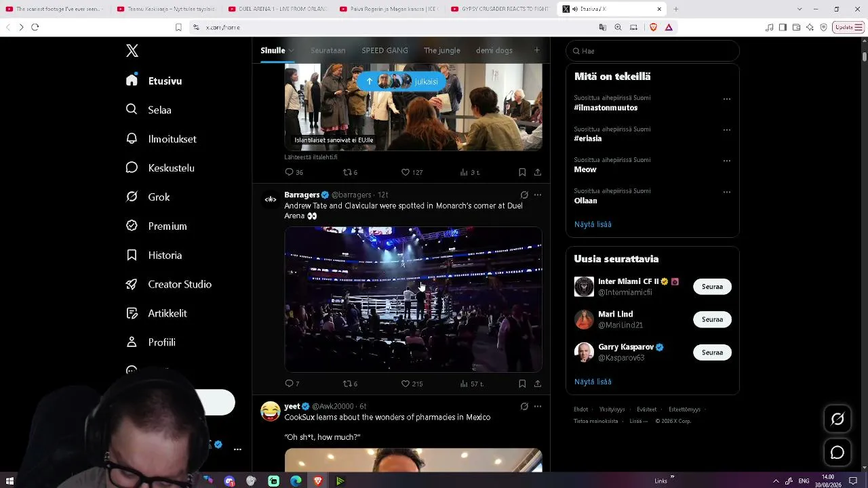Open Grok from the sidebar
The image size is (868, 488).
coord(148,197)
